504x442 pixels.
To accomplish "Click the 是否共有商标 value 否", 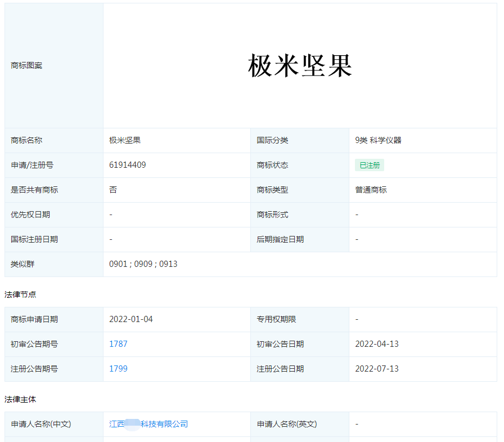I will [113, 190].
